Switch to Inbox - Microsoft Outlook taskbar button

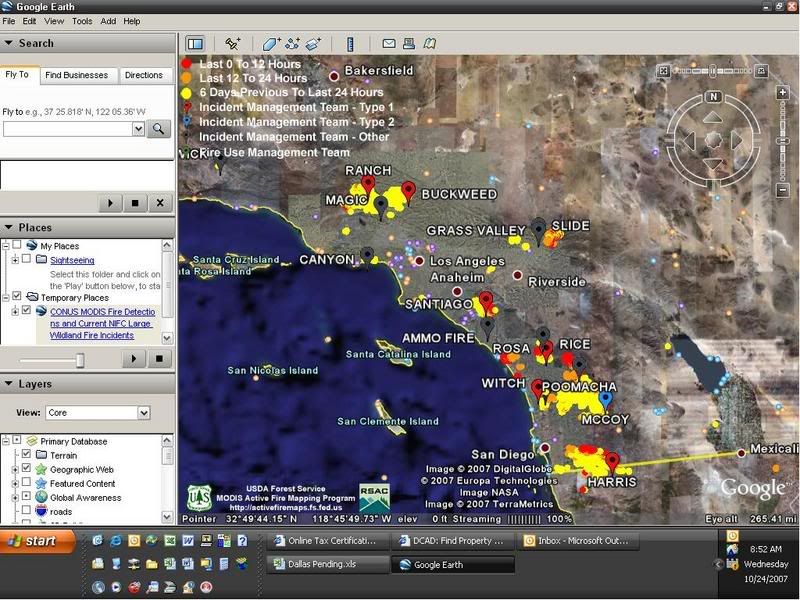(579, 541)
